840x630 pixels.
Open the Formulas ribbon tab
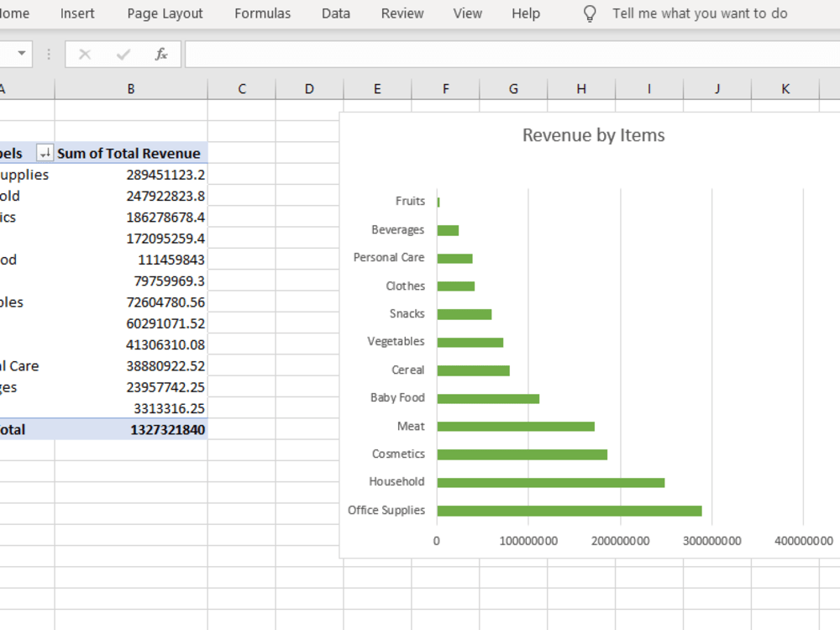pyautogui.click(x=262, y=13)
